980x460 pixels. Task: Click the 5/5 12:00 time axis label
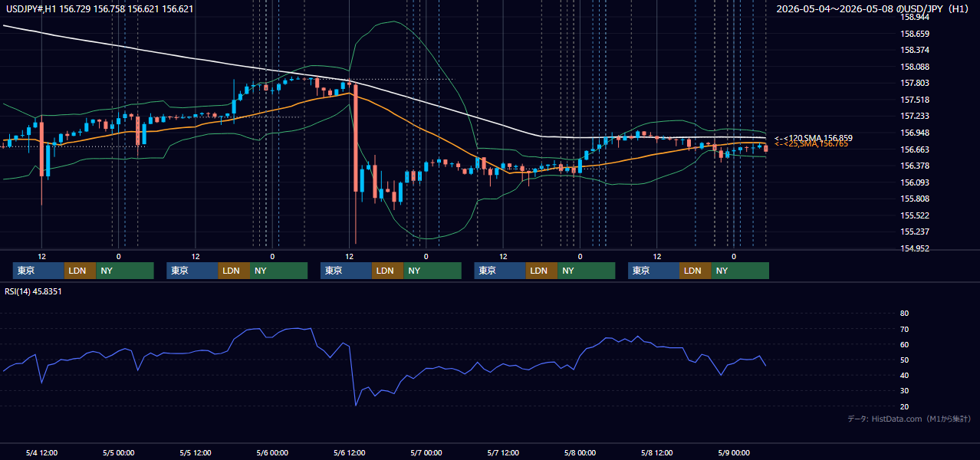point(196,452)
